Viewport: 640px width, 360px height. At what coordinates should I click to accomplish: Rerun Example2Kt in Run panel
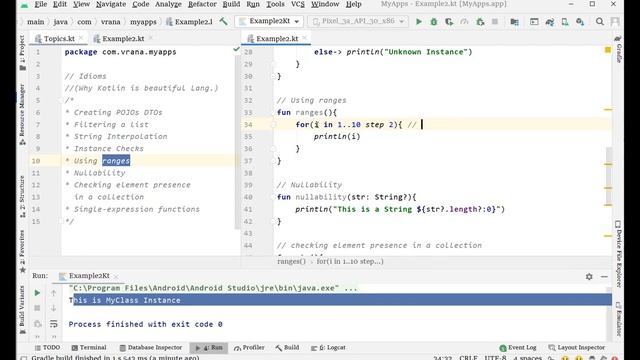click(x=37, y=293)
